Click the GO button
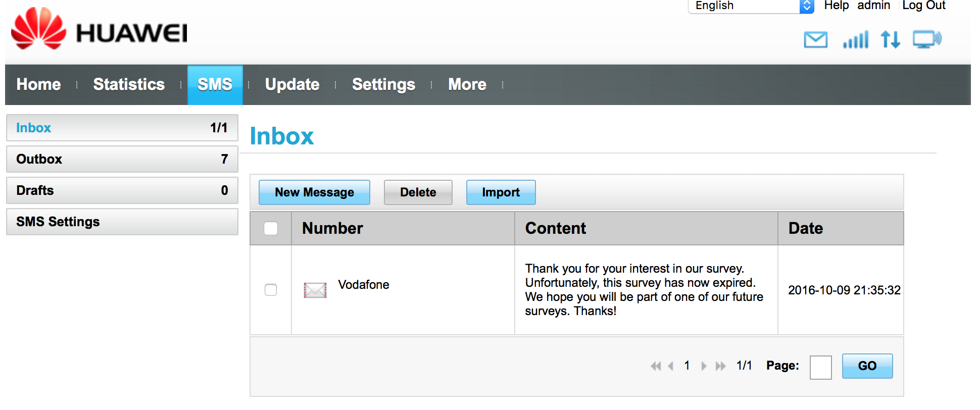The image size is (980, 410). [x=867, y=366]
